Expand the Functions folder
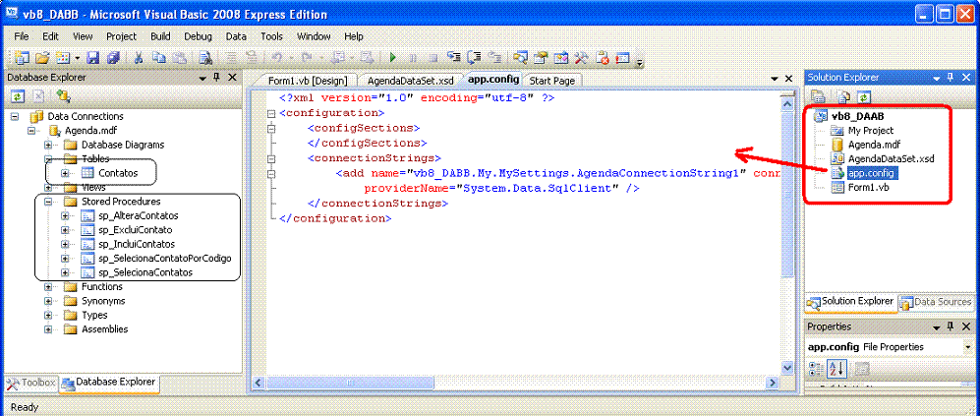This screenshot has width=980, height=416. (49, 286)
